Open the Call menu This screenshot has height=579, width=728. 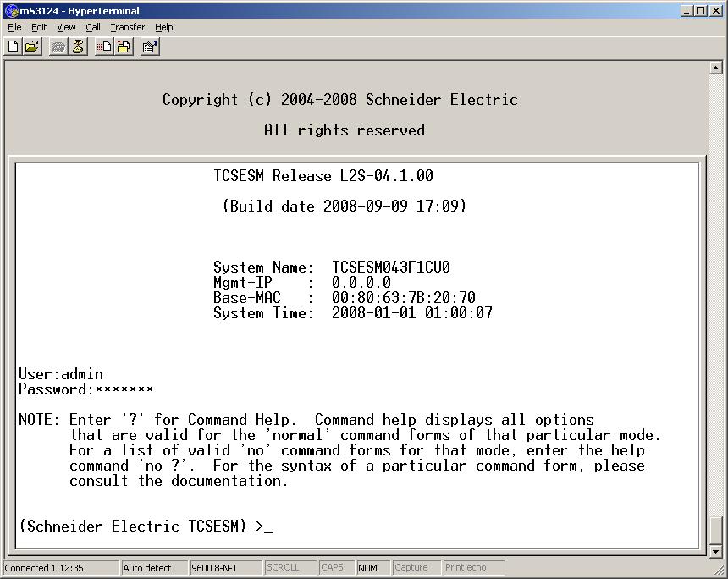click(x=93, y=27)
